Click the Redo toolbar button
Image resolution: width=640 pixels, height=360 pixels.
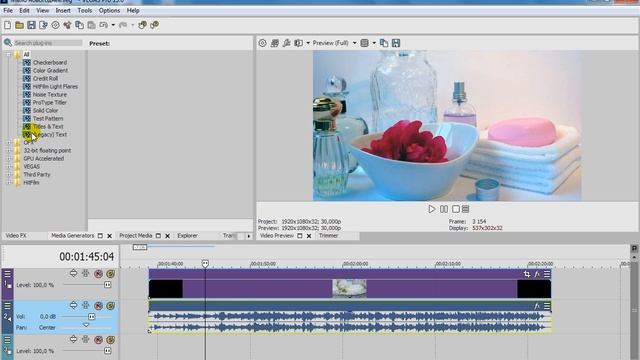[123, 25]
